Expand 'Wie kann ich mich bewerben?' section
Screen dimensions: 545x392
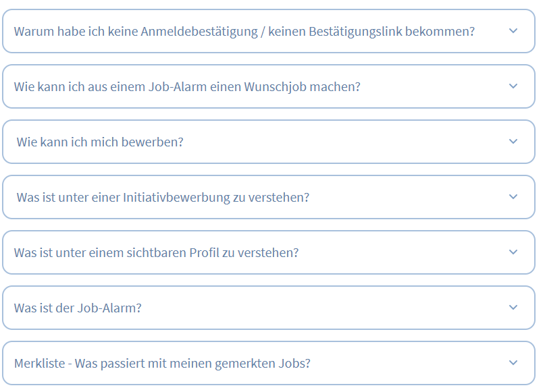click(100, 142)
